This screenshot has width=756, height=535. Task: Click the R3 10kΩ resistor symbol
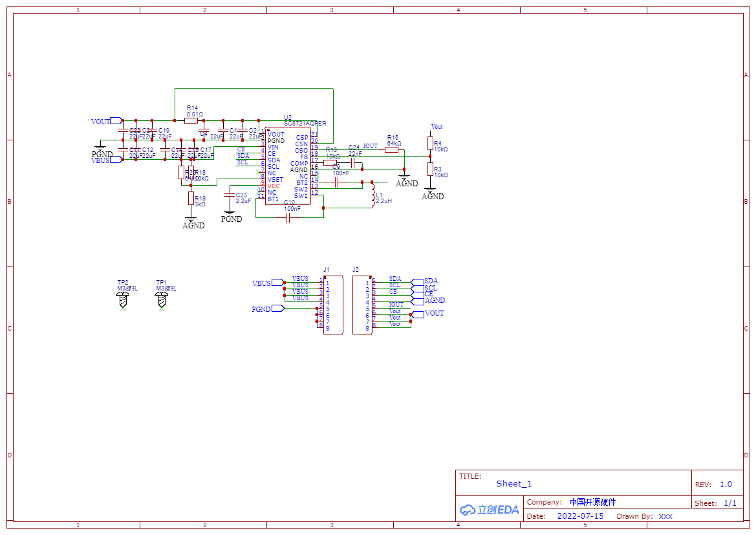[x=430, y=169]
